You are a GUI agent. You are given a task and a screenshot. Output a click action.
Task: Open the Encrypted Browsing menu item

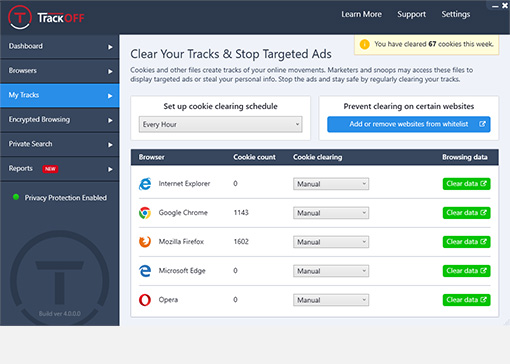point(60,120)
